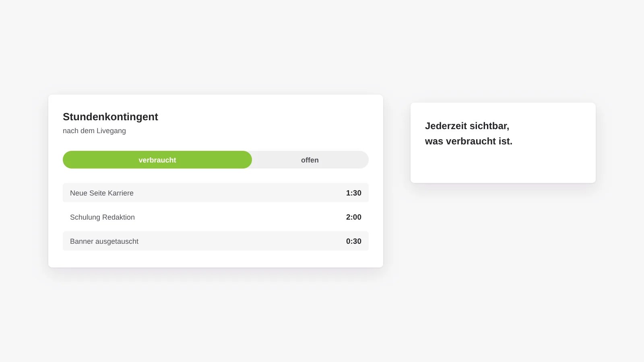Click the was verbraucht ist text line

pos(469,141)
